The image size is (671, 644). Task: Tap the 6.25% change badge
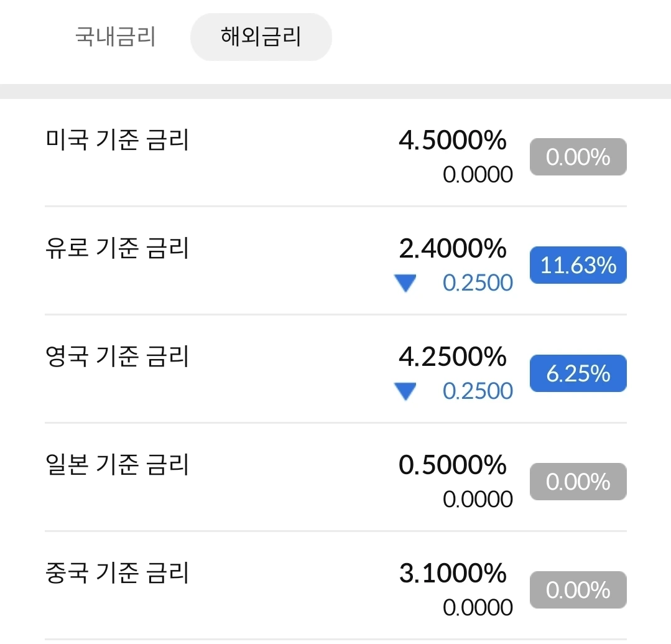pos(578,374)
